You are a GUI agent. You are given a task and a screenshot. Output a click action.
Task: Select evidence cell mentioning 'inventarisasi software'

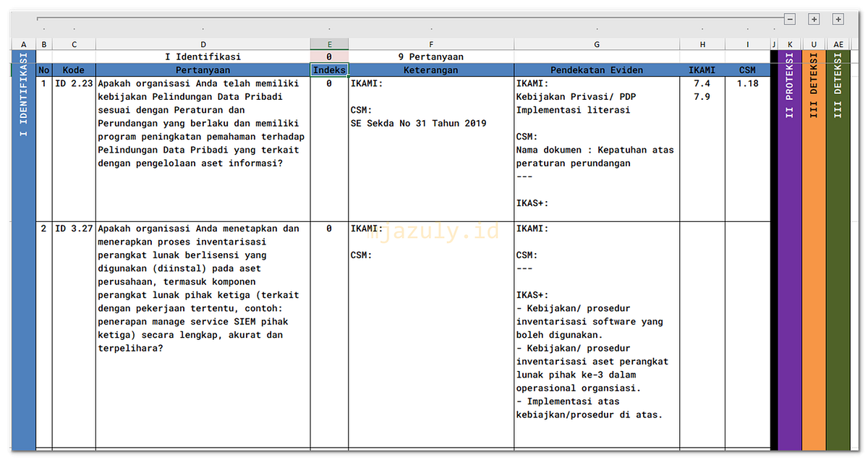pos(597,335)
